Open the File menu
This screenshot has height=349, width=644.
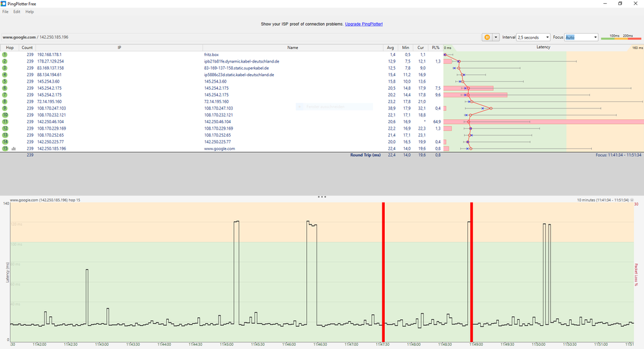click(x=5, y=12)
